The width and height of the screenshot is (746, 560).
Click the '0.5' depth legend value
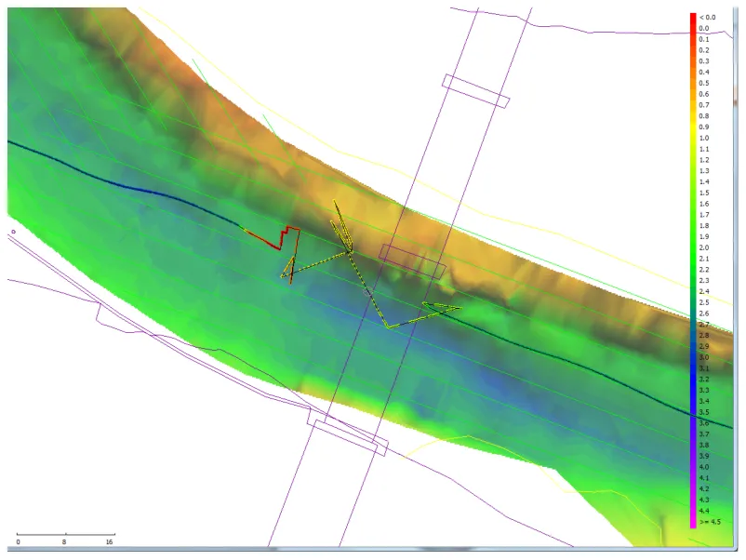[703, 83]
